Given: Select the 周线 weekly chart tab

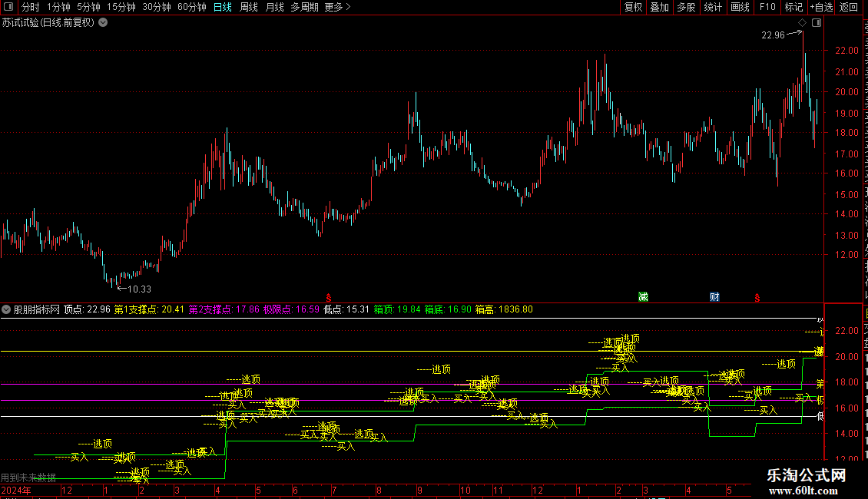Looking at the screenshot, I should tap(249, 7).
